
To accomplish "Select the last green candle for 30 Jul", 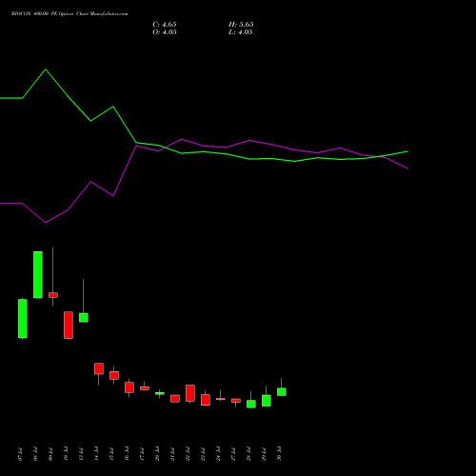I will coord(282,391).
